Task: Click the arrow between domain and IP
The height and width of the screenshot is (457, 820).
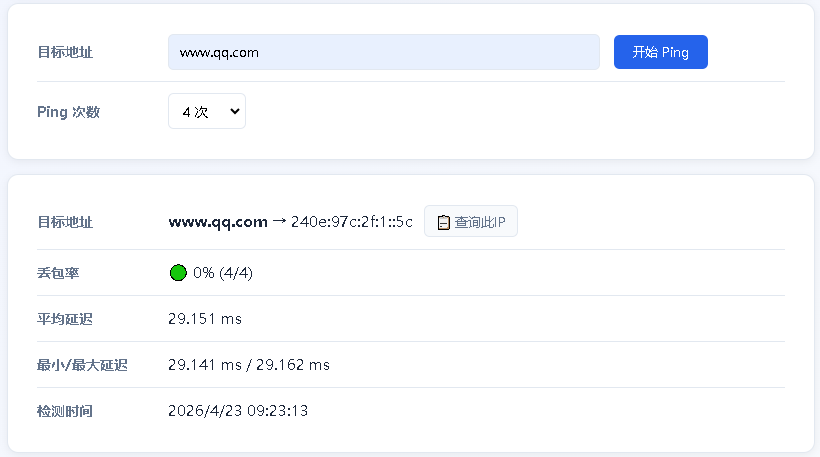Action: point(279,222)
